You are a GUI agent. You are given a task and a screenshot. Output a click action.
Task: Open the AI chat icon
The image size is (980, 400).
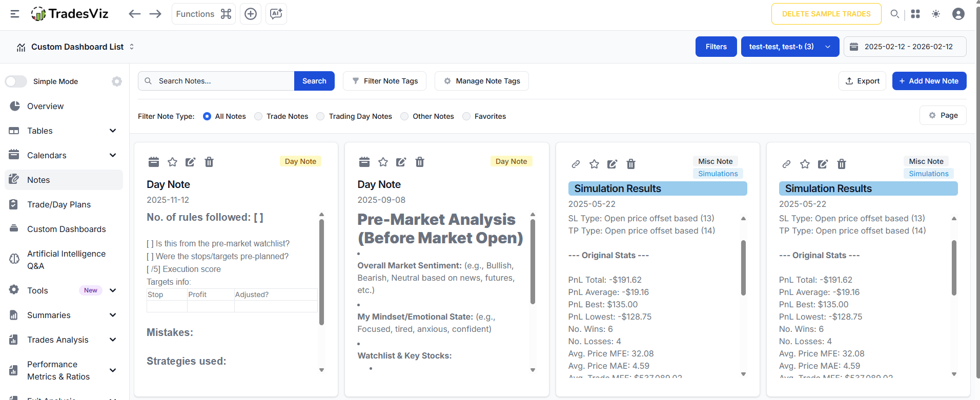pyautogui.click(x=276, y=14)
